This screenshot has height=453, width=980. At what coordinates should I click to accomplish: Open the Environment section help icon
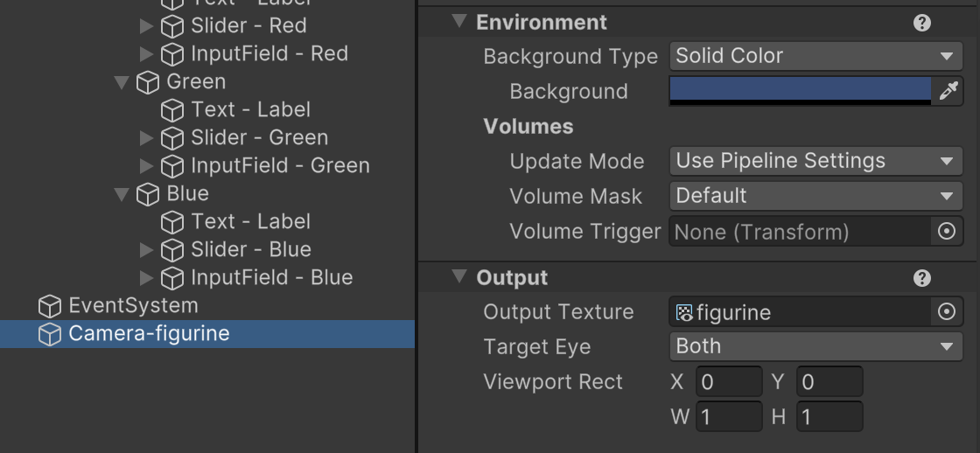point(921,23)
